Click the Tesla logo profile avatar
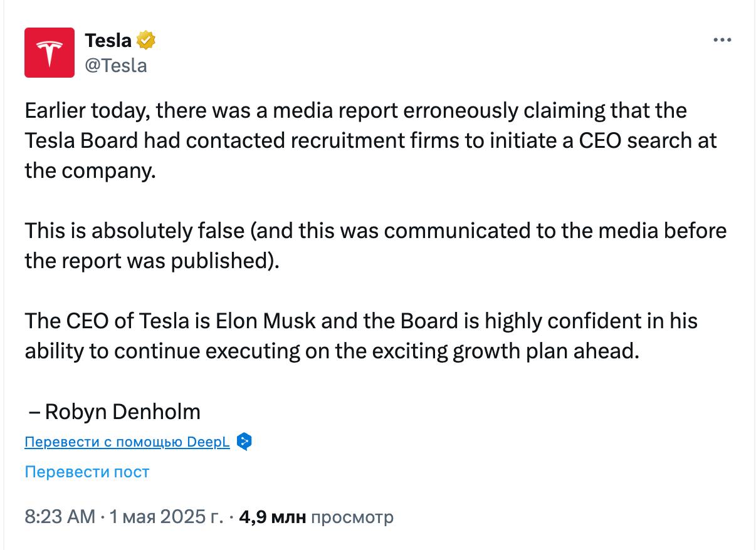756x550 pixels. (x=50, y=53)
